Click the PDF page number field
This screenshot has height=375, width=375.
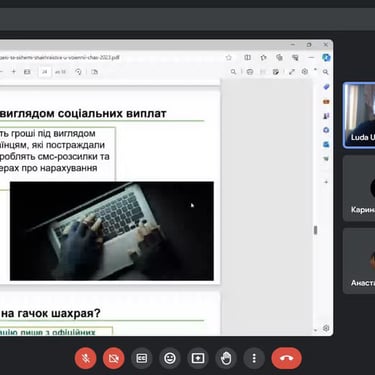(45, 72)
